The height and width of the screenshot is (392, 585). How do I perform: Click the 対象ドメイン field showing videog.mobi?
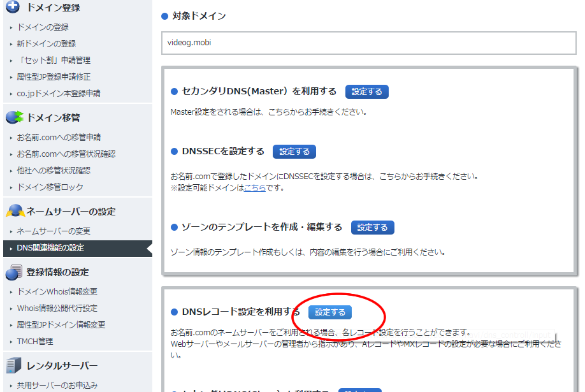(x=368, y=43)
